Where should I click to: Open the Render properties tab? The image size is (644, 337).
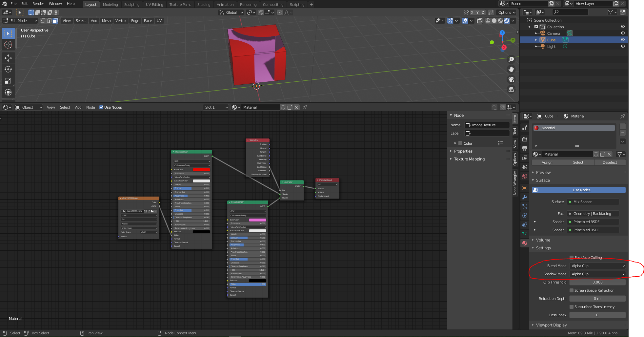[x=525, y=139]
